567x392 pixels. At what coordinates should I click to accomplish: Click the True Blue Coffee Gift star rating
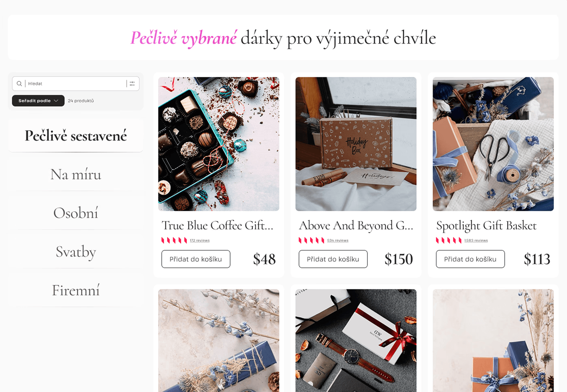tap(174, 240)
